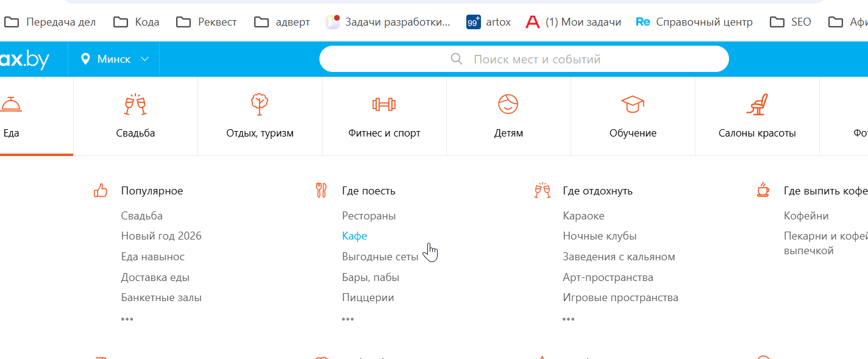Open Свадьба link under Популярное

point(142,216)
